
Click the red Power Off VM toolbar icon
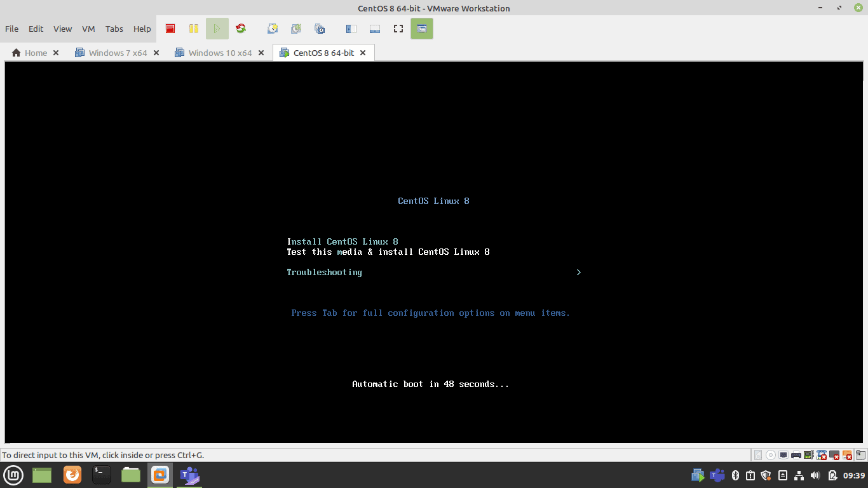pyautogui.click(x=170, y=29)
